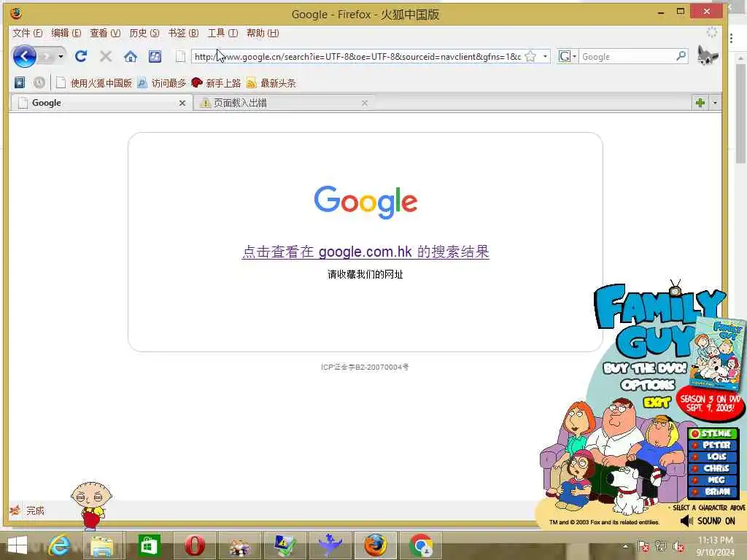Open the 最新头条 feed bookmark
The image size is (747, 560).
pos(271,83)
